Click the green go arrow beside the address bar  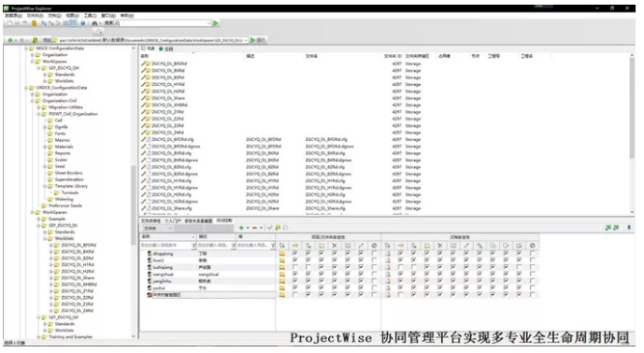pyautogui.click(x=253, y=40)
